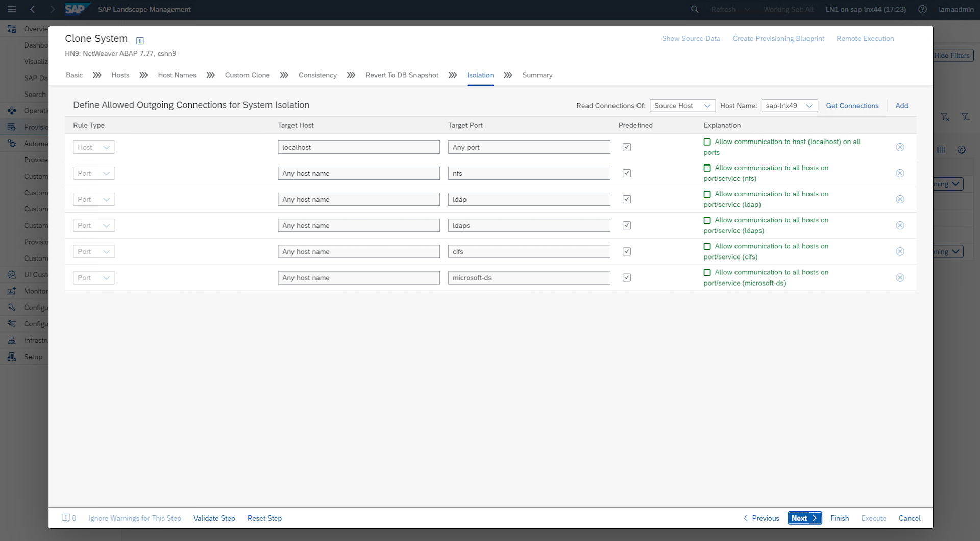The width and height of the screenshot is (980, 541).
Task: Open the messages icon in footer
Action: click(66, 518)
